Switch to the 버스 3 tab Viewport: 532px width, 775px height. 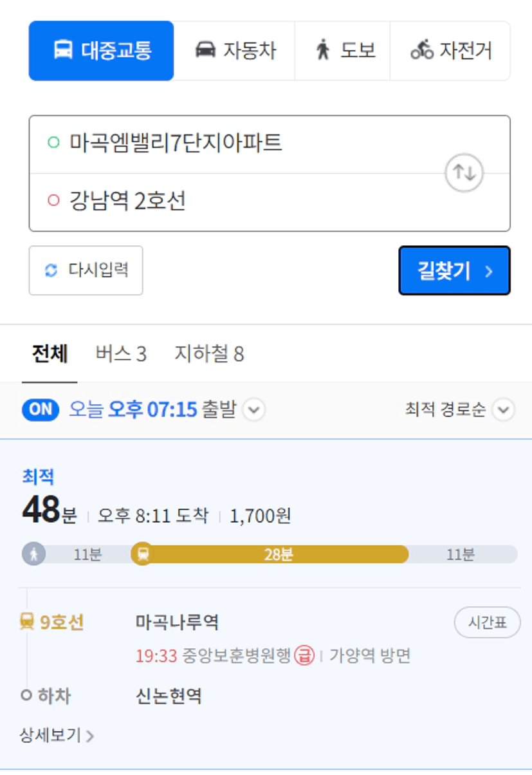121,353
